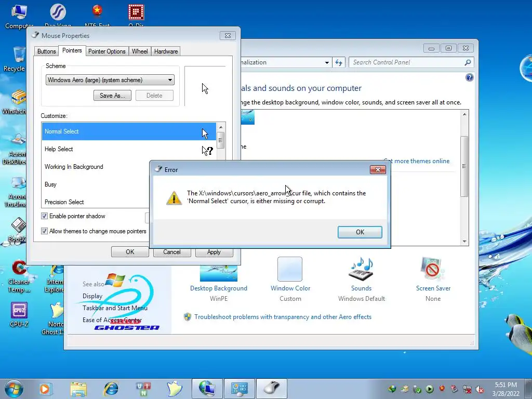532x399 pixels.
Task: Click the muted volume tray icon
Action: (480, 389)
